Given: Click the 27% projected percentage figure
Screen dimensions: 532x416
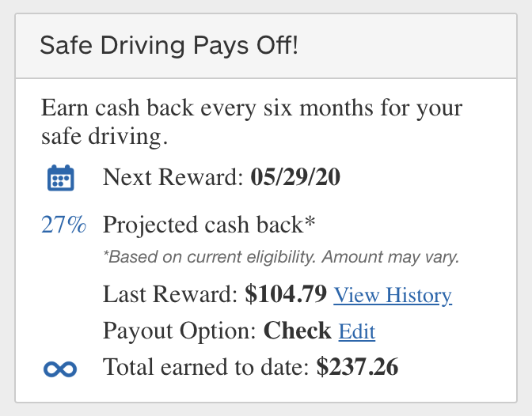Looking at the screenshot, I should point(63,225).
